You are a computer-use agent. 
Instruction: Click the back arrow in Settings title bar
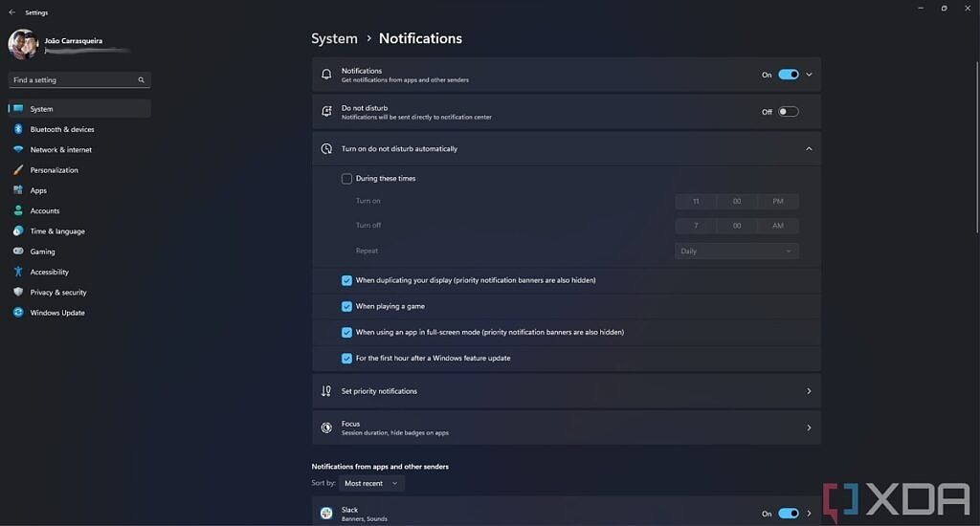(12, 12)
